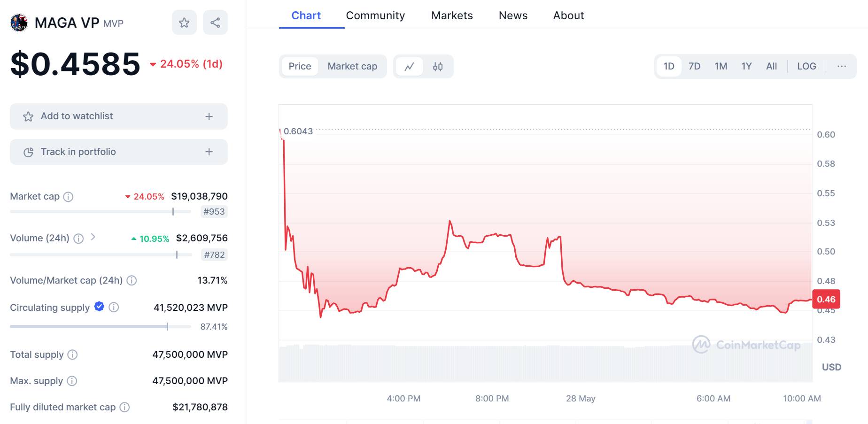This screenshot has width=868, height=424.
Task: Select the Price chart toggle
Action: [x=300, y=66]
